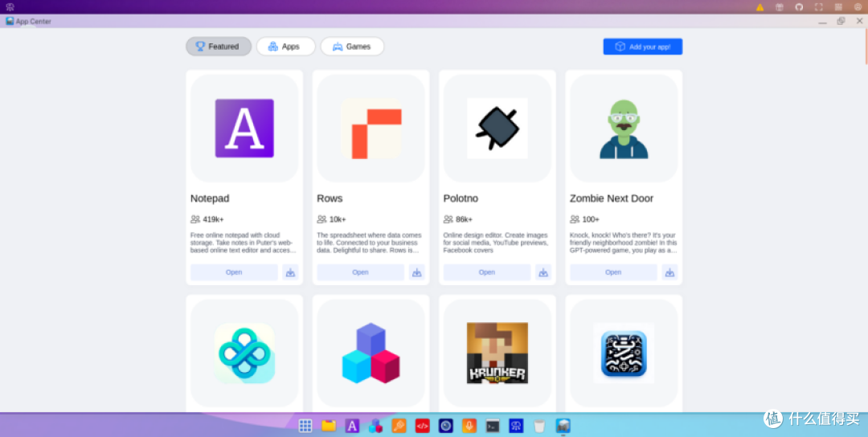This screenshot has width=868, height=437.
Task: Click the yellow warning triangle icon
Action: pos(760,7)
